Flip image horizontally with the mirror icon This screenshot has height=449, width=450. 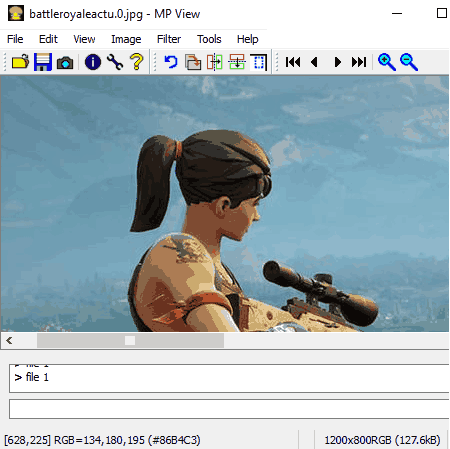point(215,62)
